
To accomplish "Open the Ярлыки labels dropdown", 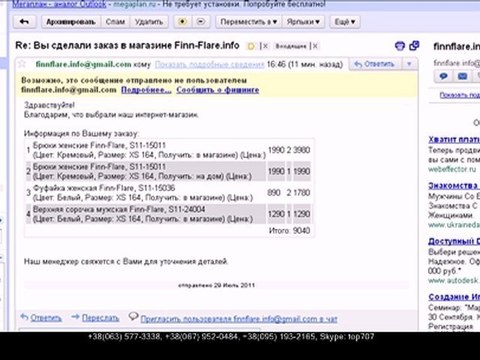I will point(303,22).
